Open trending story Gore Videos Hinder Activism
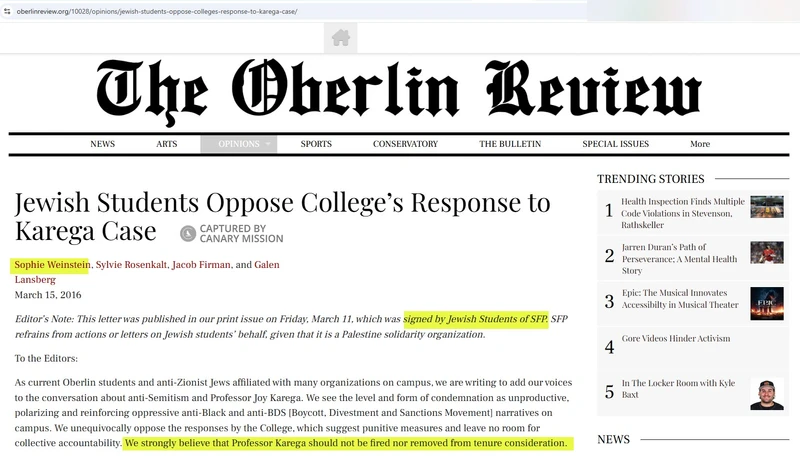Image resolution: width=800 pixels, height=456 pixels. click(676, 338)
